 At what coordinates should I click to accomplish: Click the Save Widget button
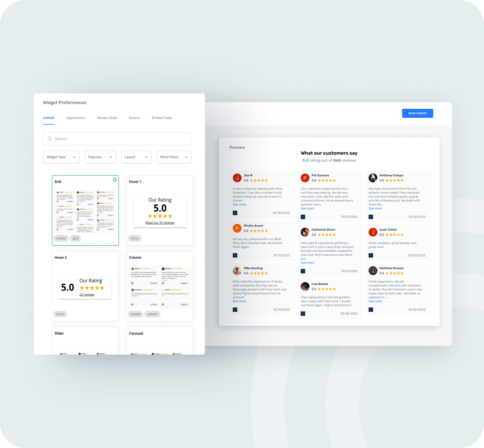coord(418,113)
